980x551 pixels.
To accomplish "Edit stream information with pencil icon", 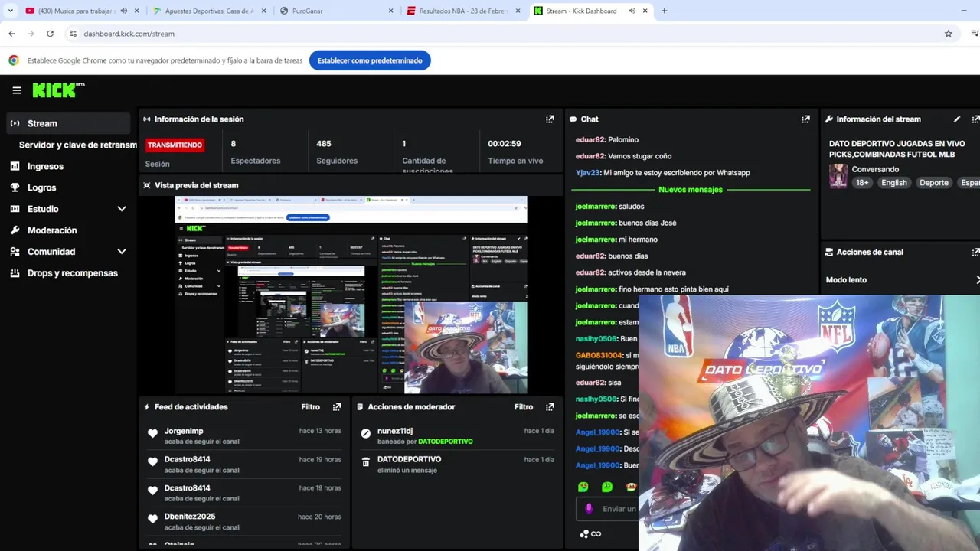I will [957, 119].
